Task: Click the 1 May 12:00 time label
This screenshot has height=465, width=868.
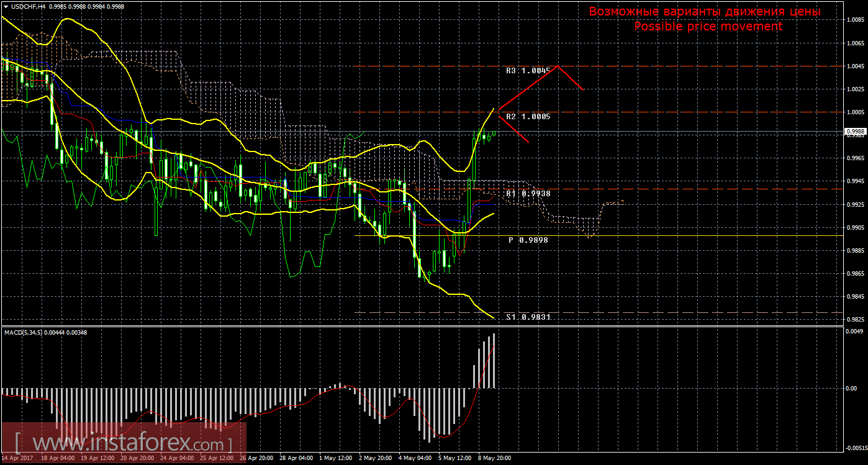Action: coord(335,459)
